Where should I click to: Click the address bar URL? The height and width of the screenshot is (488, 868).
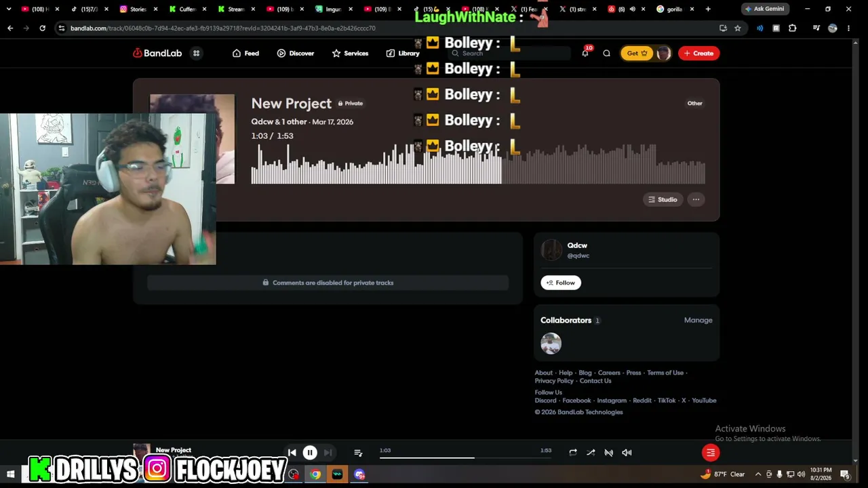(223, 28)
